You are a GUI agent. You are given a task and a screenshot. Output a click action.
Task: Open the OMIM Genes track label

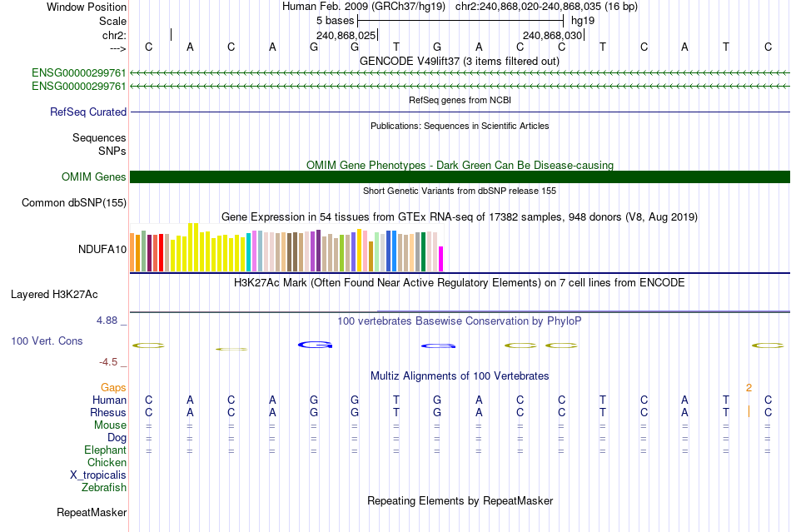(94, 177)
